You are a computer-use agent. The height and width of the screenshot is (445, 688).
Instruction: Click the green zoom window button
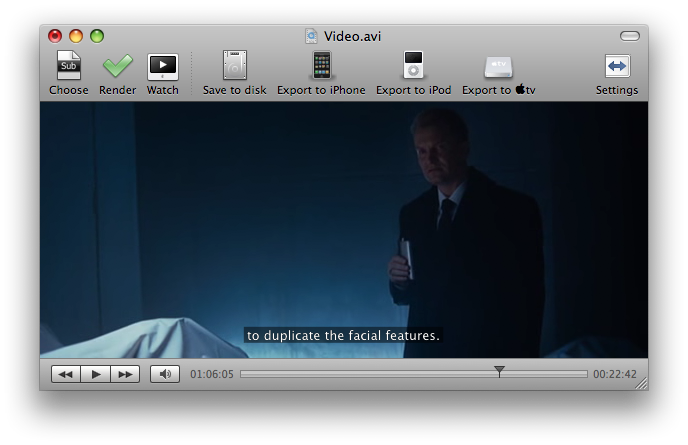tap(97, 36)
